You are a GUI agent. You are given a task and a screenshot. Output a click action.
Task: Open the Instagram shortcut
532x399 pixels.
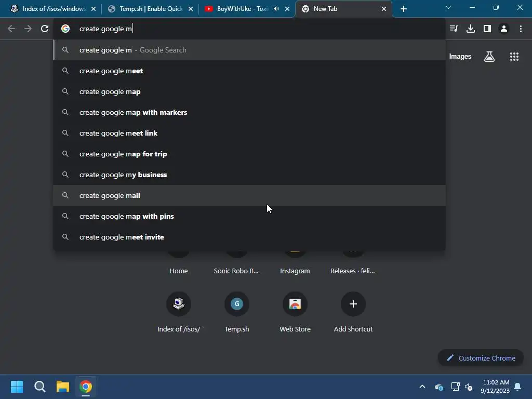295,271
